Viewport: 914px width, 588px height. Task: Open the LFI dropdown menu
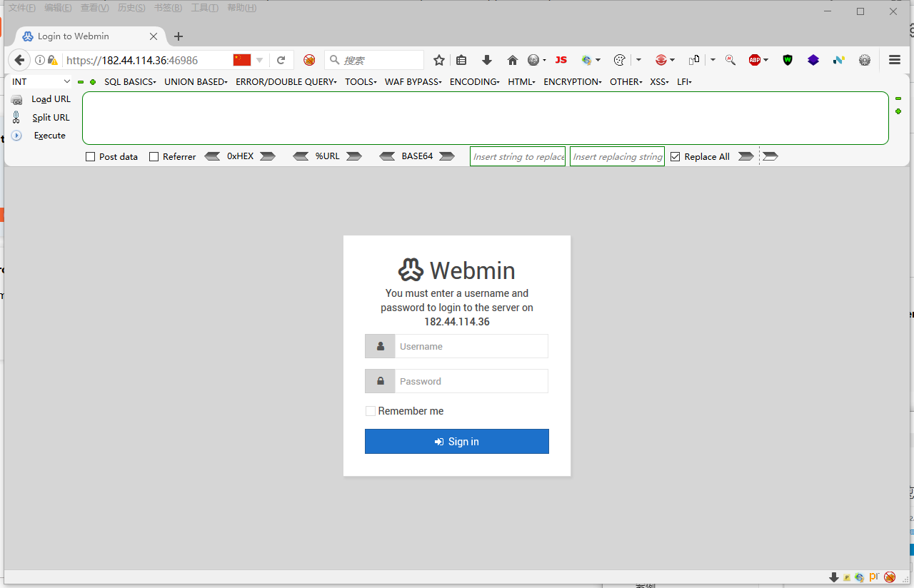684,82
